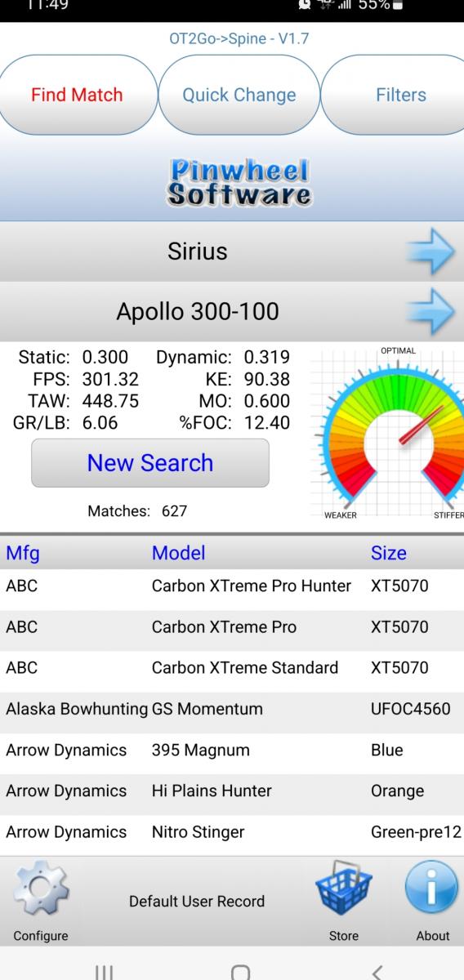The height and width of the screenshot is (980, 464).
Task: Tap the FPS 301.32 value
Action: coord(110,379)
